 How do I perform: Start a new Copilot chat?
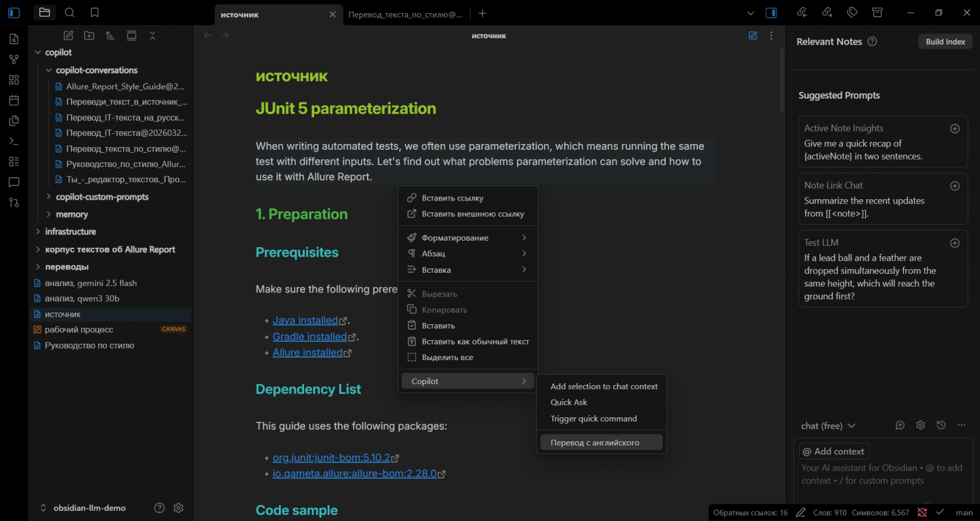(900, 425)
